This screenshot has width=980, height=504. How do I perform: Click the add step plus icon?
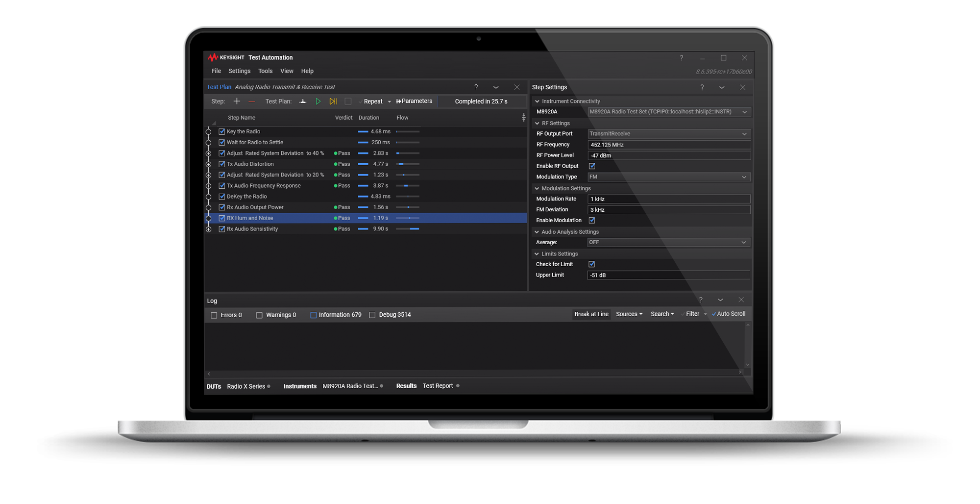tap(237, 101)
